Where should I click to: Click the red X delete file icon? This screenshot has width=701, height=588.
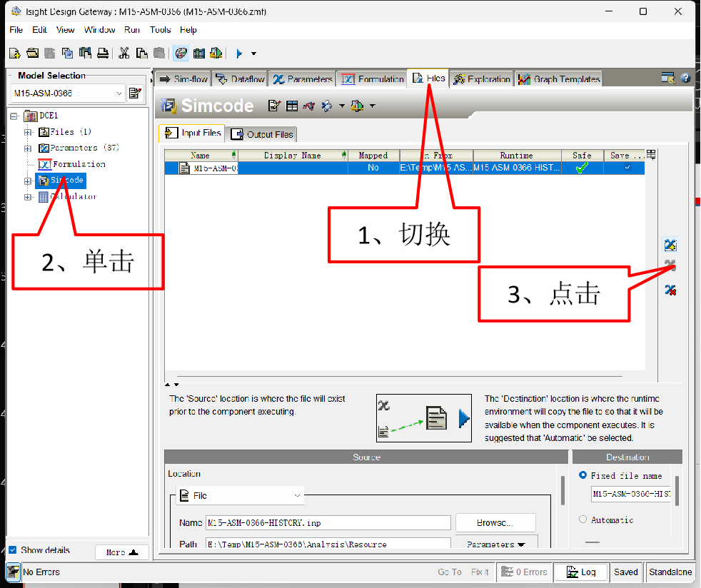[x=670, y=290]
